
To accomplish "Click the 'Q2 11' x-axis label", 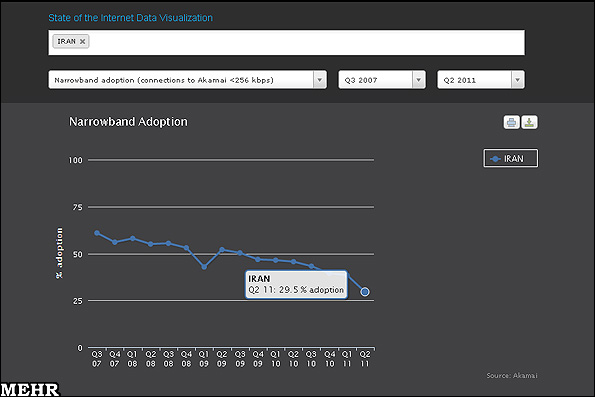I will point(365,359).
